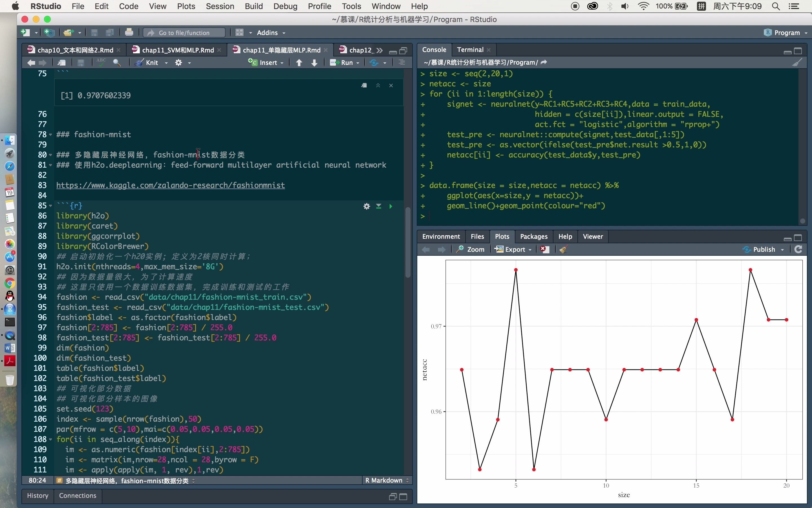812x508 pixels.
Task: Show chunk output in new window
Action: pos(364,86)
